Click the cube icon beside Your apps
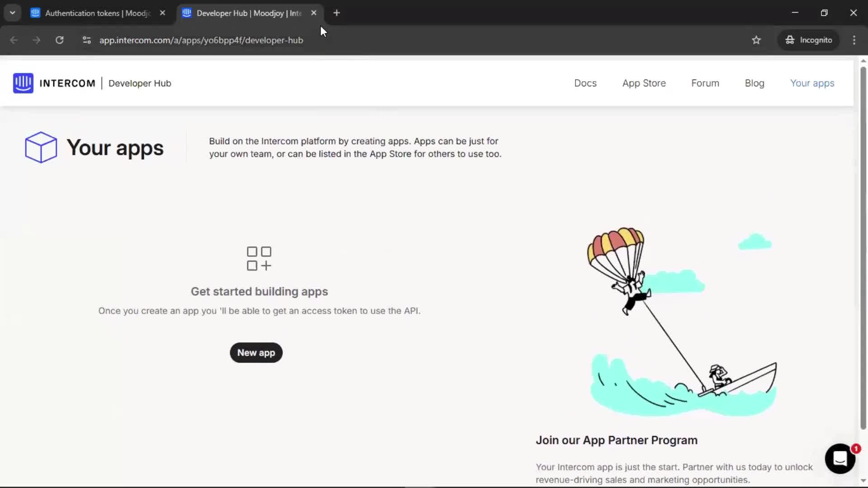Screen dimensions: 868x488 click(x=41, y=147)
